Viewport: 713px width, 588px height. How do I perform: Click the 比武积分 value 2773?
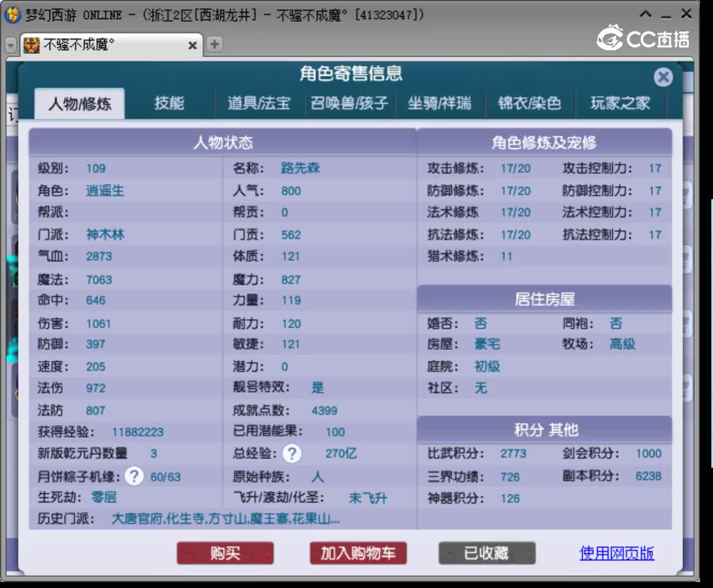click(x=513, y=453)
